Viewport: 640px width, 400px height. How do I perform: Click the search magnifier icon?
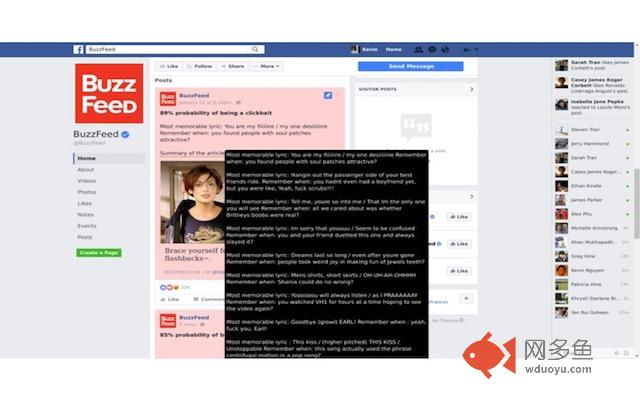coord(255,49)
